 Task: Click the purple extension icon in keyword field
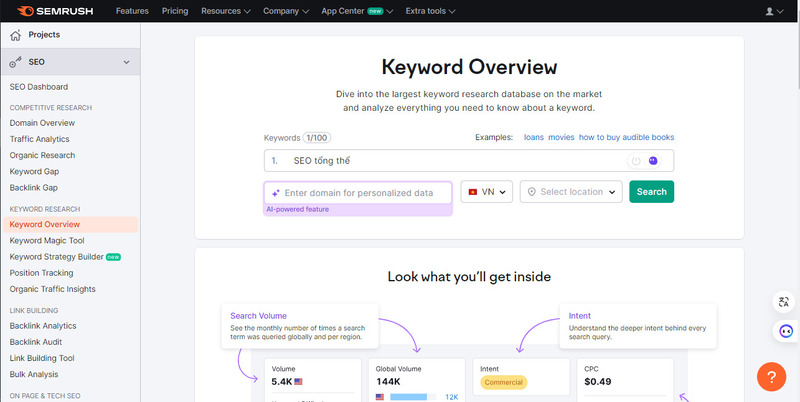[653, 160]
